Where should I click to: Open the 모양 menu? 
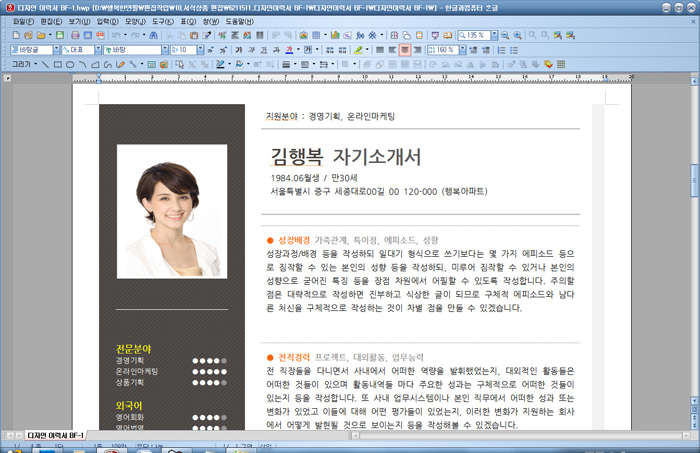tap(135, 21)
